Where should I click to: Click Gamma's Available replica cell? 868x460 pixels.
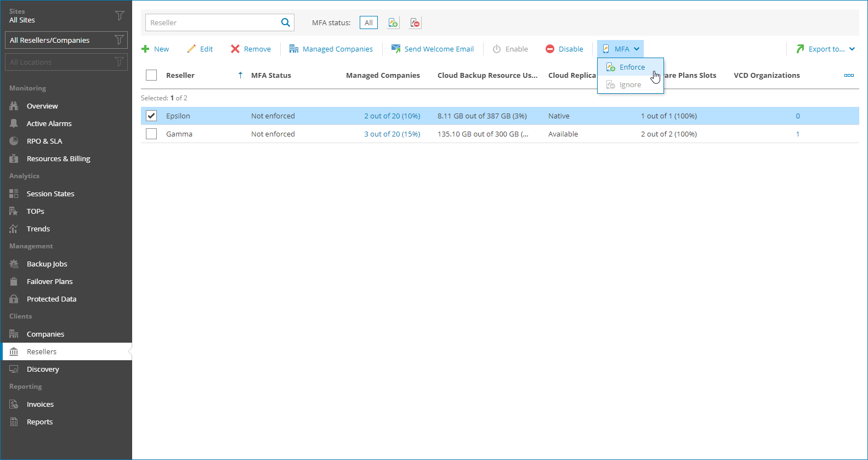click(563, 134)
